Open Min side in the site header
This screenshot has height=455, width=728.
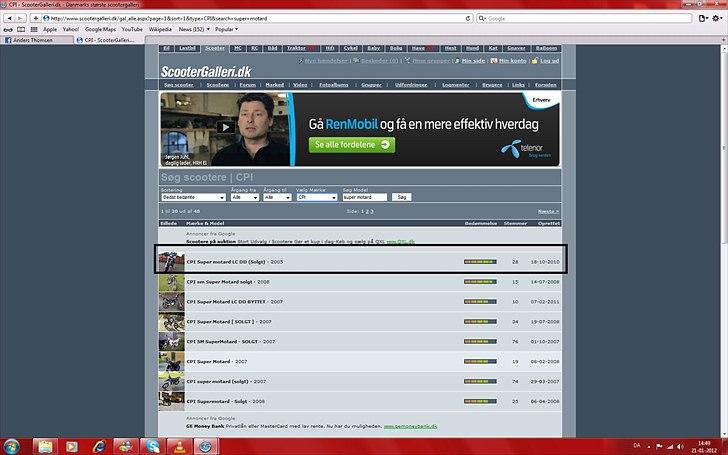(467, 61)
